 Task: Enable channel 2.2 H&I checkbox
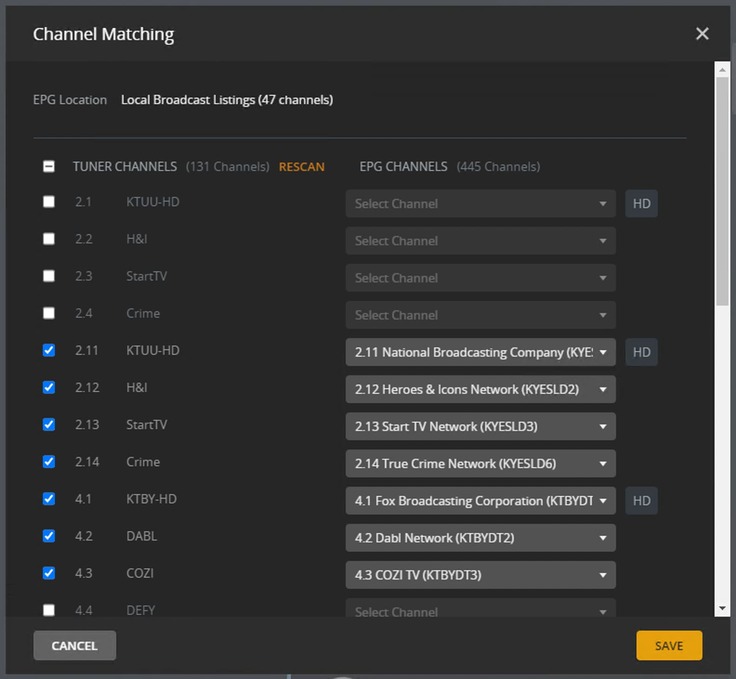pyautogui.click(x=49, y=239)
